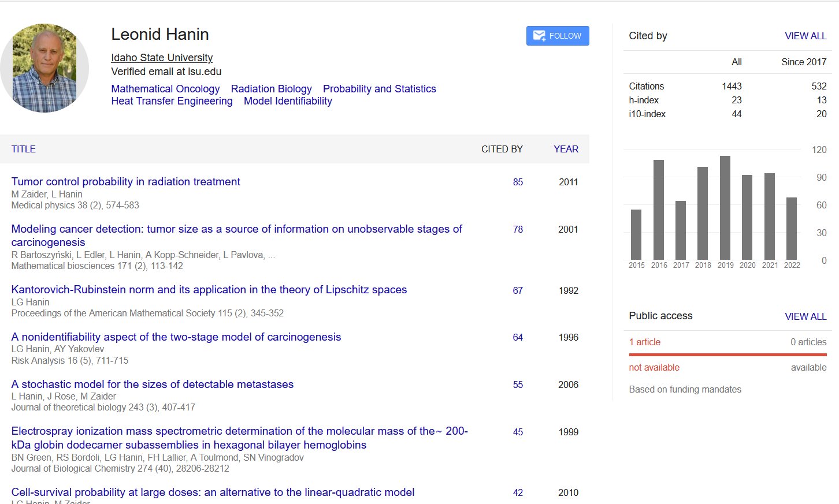Open nonidentifiability aspect of two-stage model article
This screenshot has height=504, width=839.
coord(176,337)
